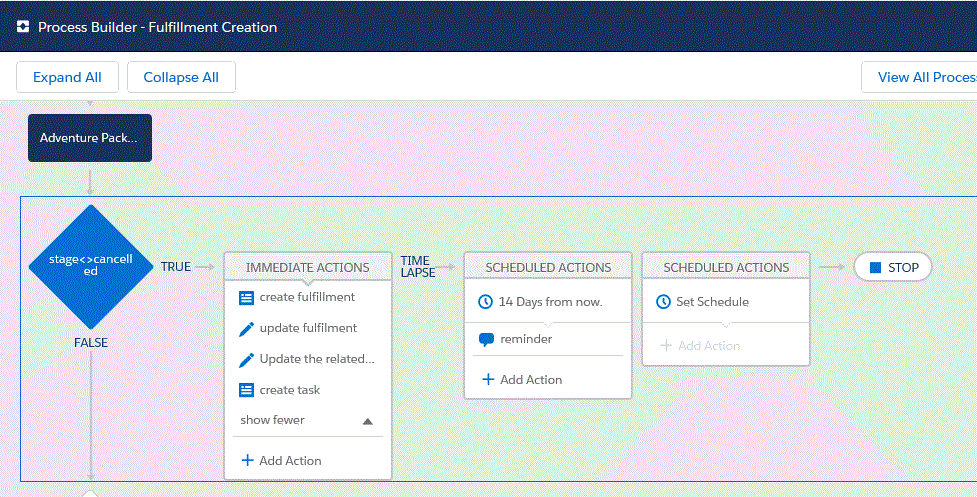Open the 14 Days from now schedule

[550, 302]
